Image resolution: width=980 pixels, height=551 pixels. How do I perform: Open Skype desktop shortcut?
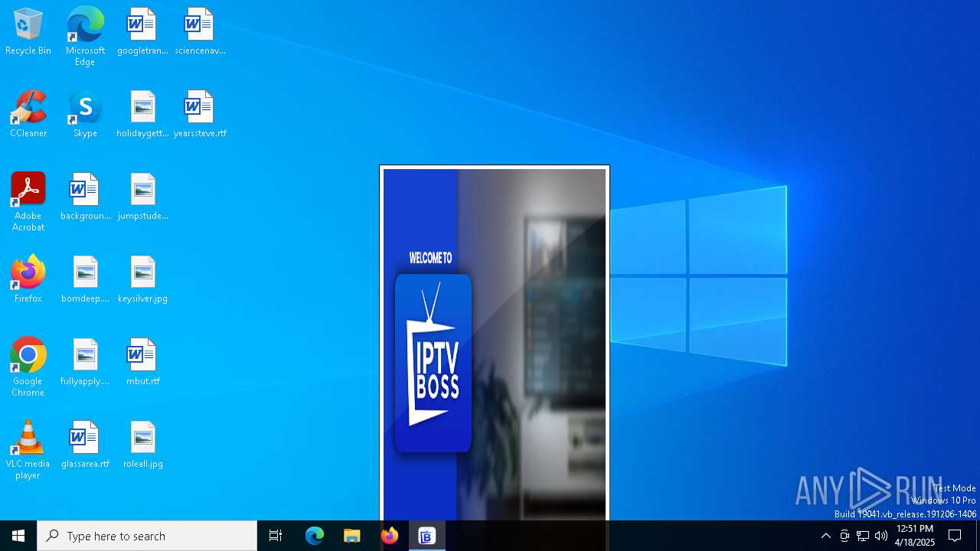point(85,114)
